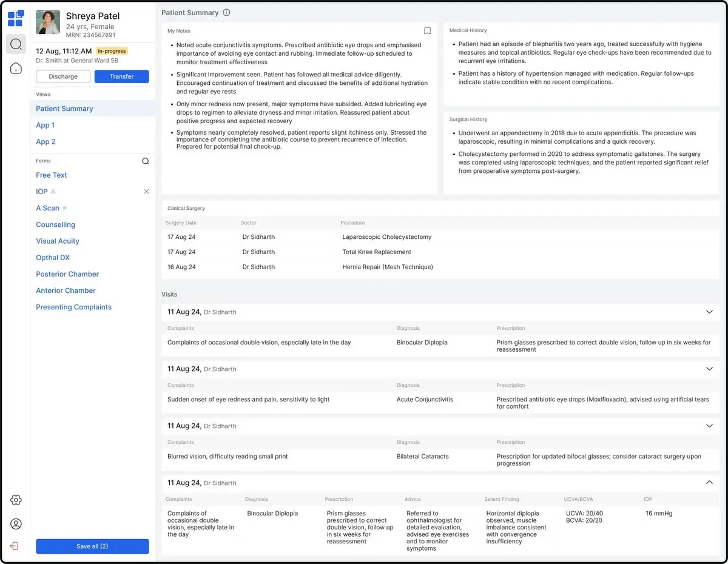
Task: Expand the Acute Conjunctivitis visit entry
Action: click(709, 369)
